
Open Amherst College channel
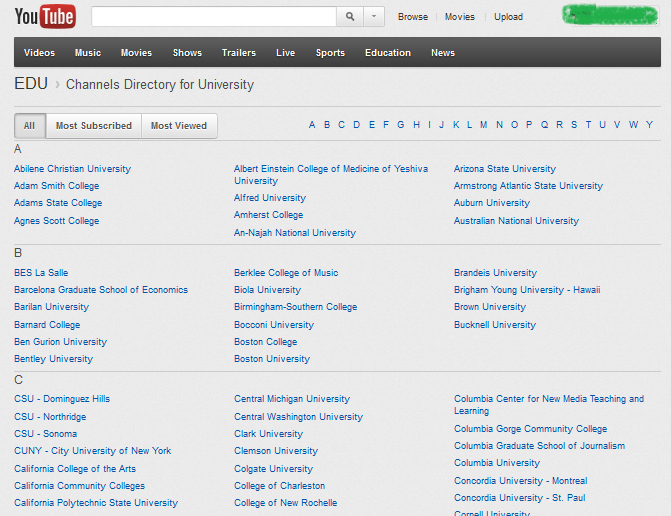[269, 215]
